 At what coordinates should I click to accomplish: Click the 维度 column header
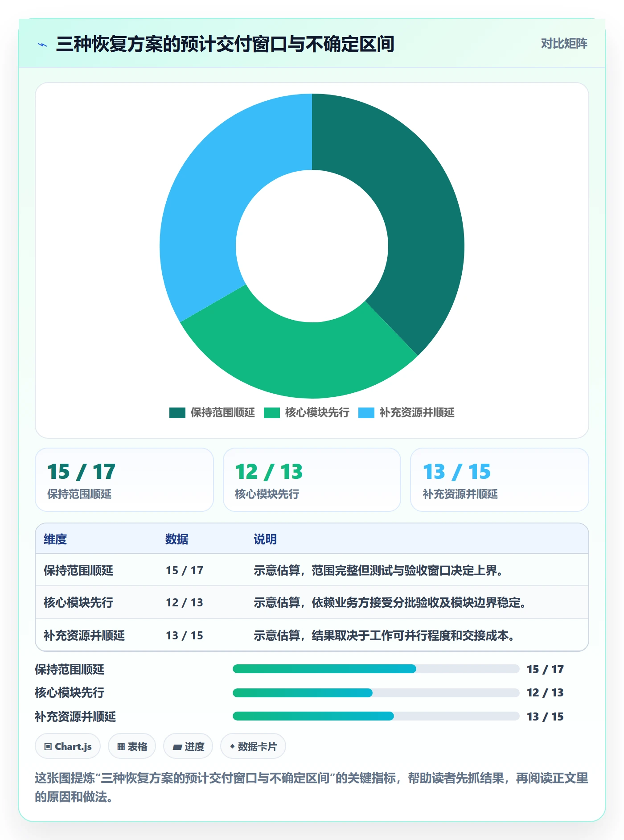click(x=55, y=539)
